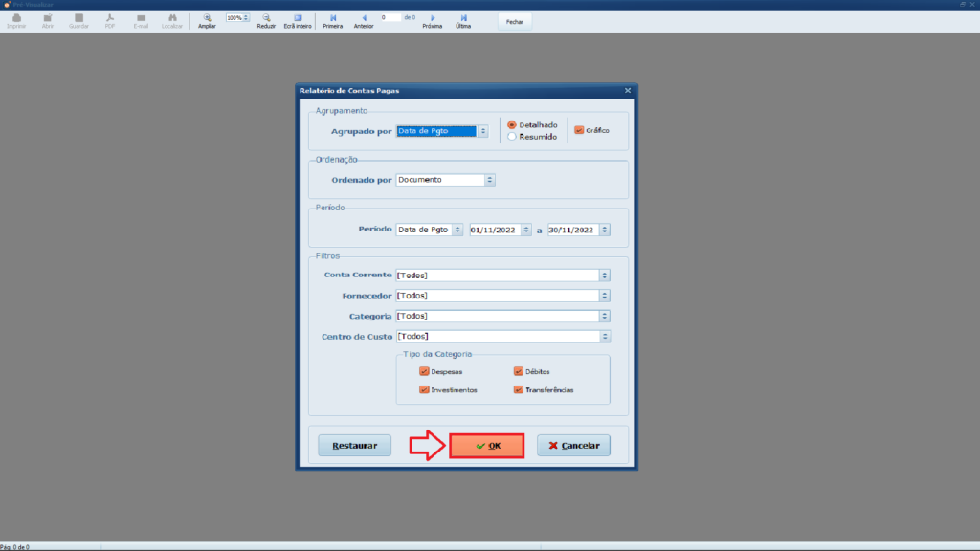Expand the Ordenado por dropdown
This screenshot has width=980, height=551.
[x=489, y=179]
